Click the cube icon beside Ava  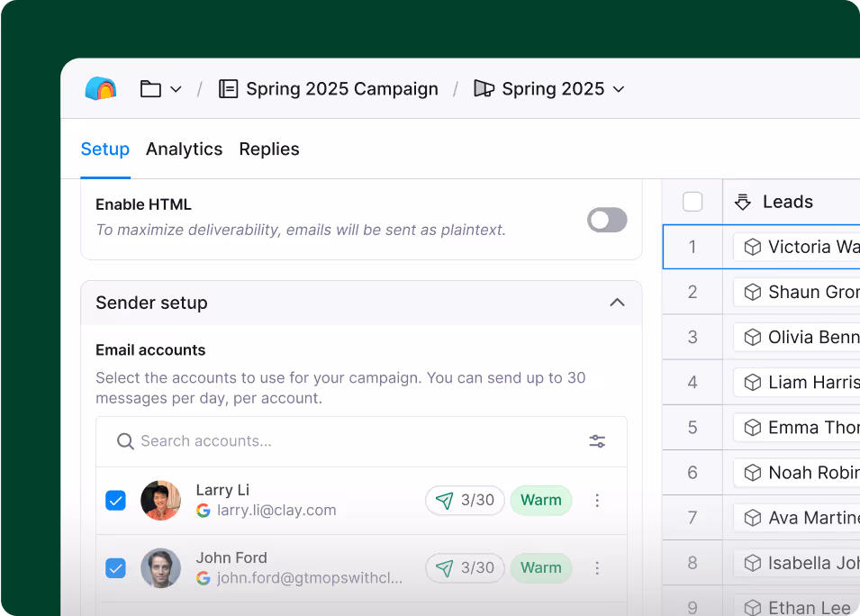pos(753,518)
